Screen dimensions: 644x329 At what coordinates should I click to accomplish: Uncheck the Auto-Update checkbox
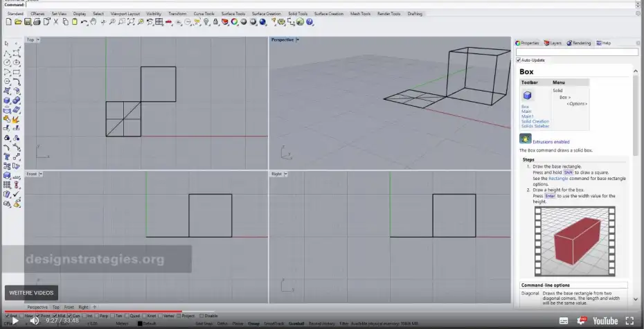tap(519, 60)
